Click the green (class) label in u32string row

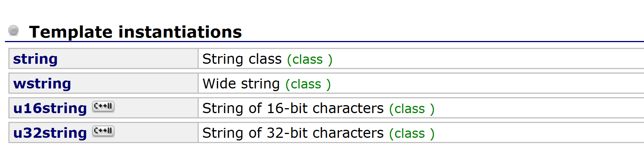pos(412,134)
